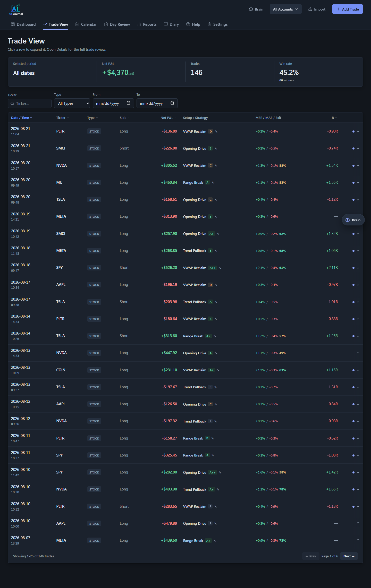Viewport: 371px width, 588px height.
Task: Sort by the Ticker column header
Action: 62,118
